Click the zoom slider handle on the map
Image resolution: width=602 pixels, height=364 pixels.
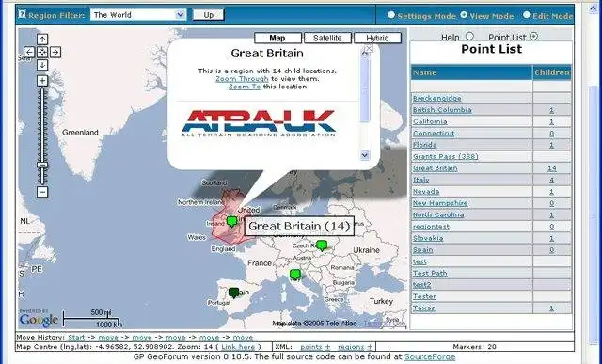click(42, 166)
